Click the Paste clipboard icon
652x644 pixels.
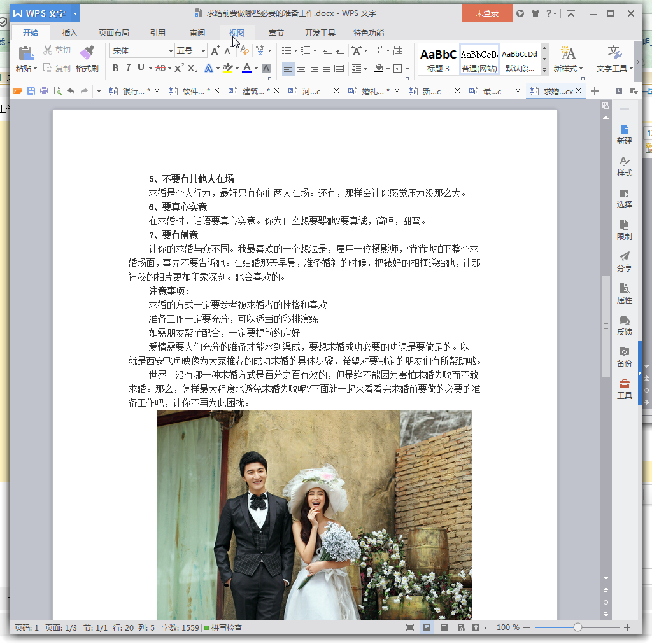[x=25, y=53]
